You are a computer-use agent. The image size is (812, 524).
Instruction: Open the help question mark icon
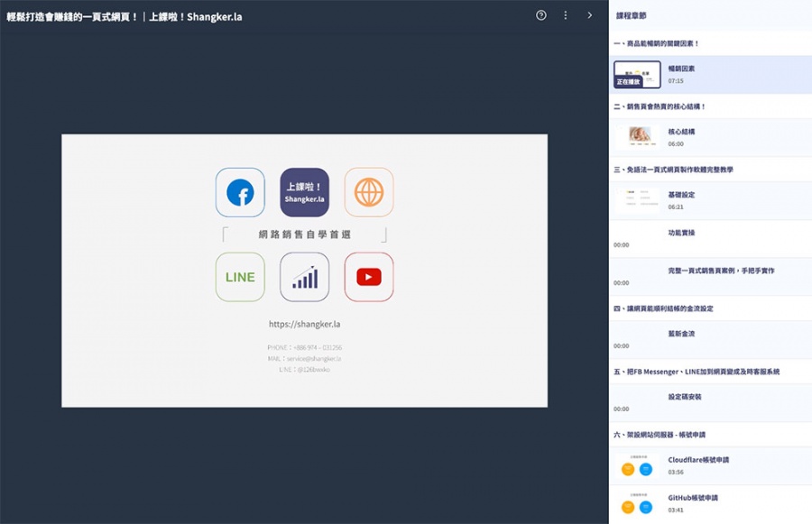coord(541,15)
